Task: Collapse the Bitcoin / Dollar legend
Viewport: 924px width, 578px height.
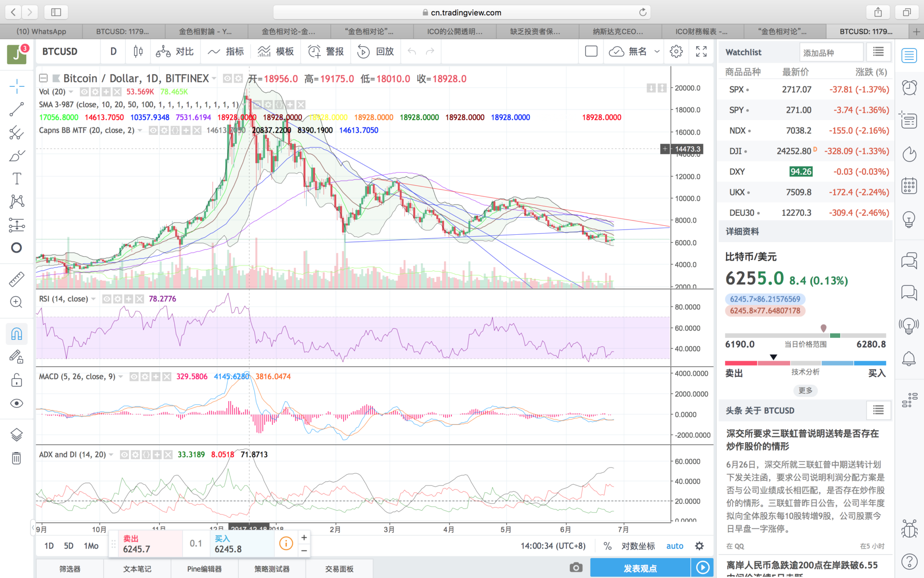Action: pos(43,79)
